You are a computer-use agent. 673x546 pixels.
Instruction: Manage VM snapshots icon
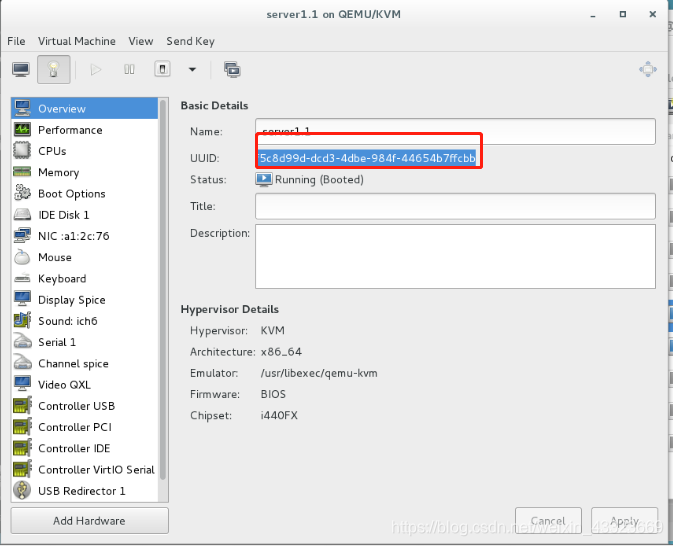coord(232,69)
